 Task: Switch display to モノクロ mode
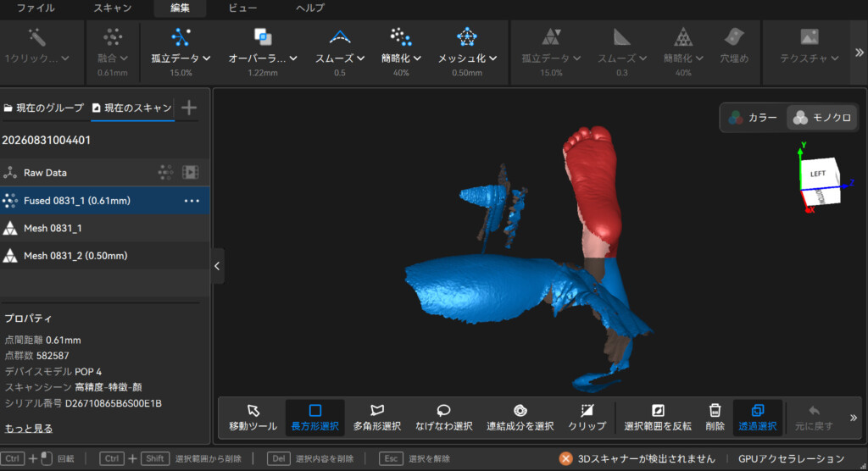pyautogui.click(x=822, y=118)
